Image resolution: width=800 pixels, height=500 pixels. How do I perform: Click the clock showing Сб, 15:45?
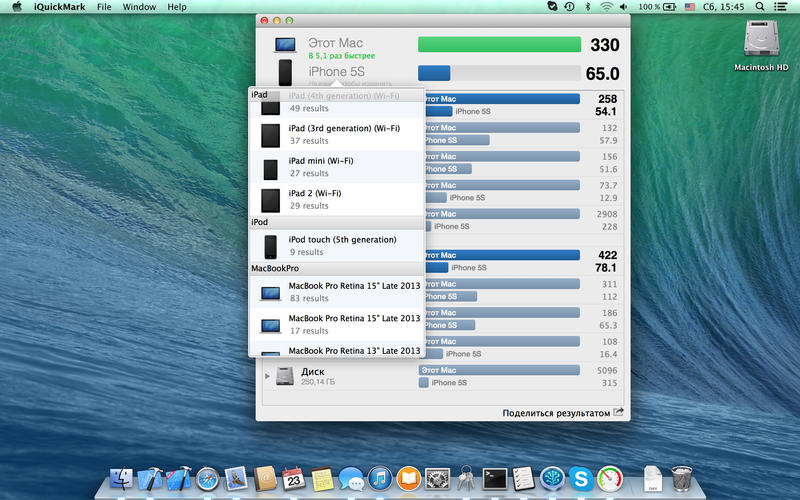[723, 7]
